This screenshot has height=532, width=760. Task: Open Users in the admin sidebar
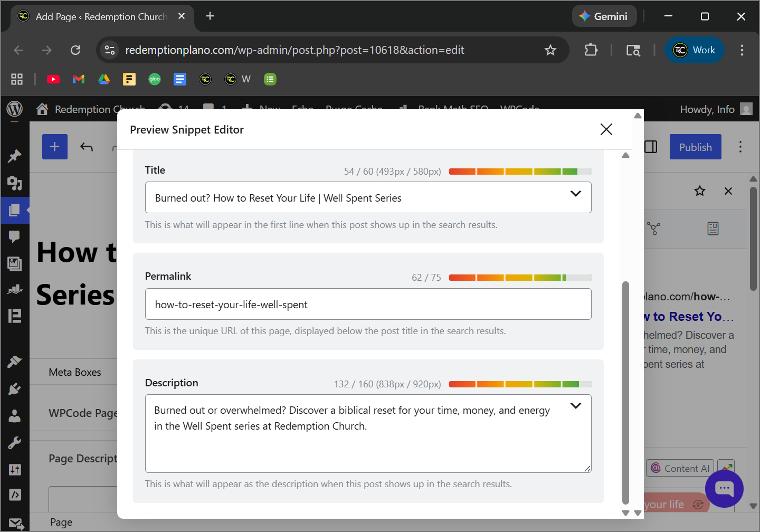tap(15, 416)
